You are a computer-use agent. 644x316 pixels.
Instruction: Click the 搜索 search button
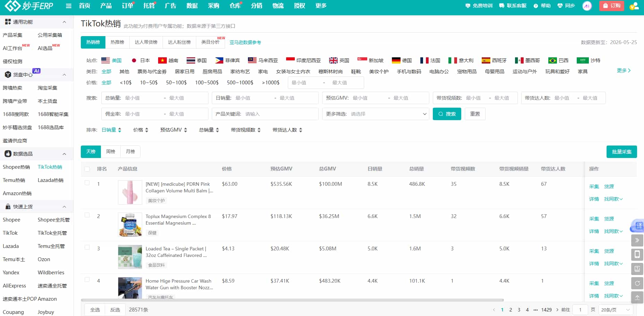pos(447,114)
